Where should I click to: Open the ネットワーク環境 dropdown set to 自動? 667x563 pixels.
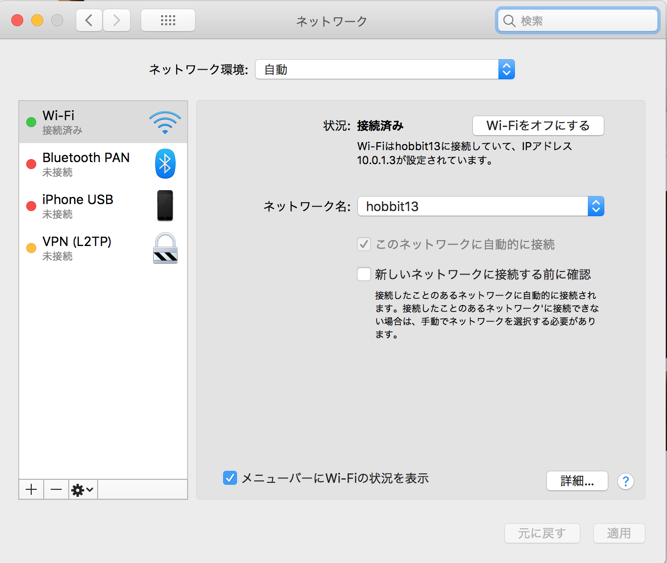385,69
